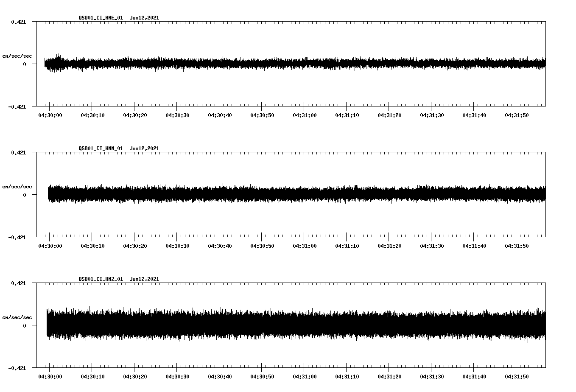Click 04:31:50 time label under HNZ plot
This screenshot has height=392, width=576.
click(517, 376)
